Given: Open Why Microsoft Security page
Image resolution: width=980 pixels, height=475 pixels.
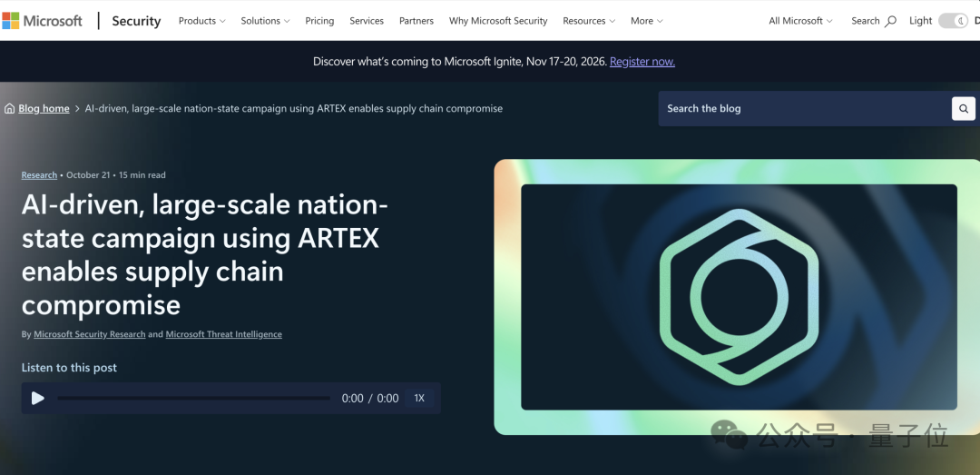Looking at the screenshot, I should (x=498, y=21).
